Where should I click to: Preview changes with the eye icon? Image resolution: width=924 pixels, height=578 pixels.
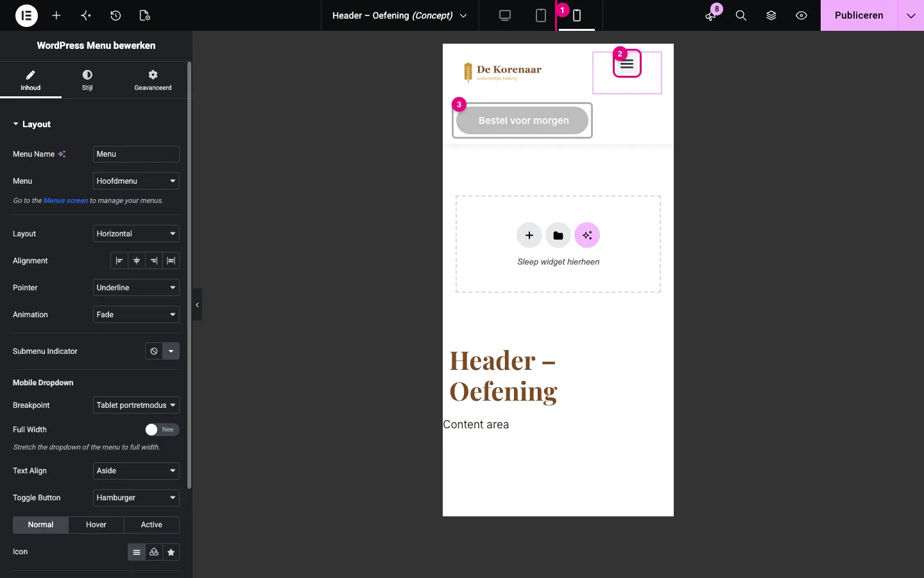pos(801,15)
